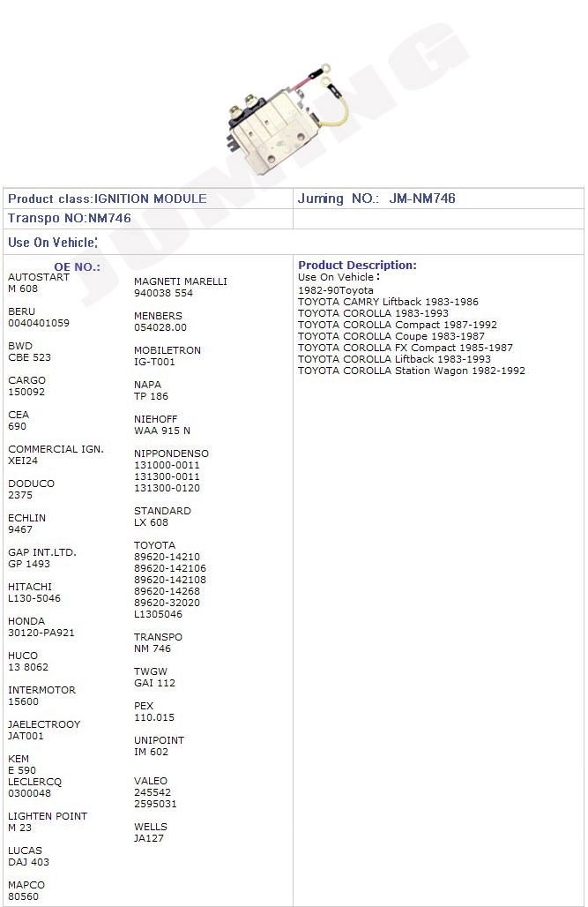Click WELLS number JA127
This screenshot has height=907, width=588.
pos(149,838)
